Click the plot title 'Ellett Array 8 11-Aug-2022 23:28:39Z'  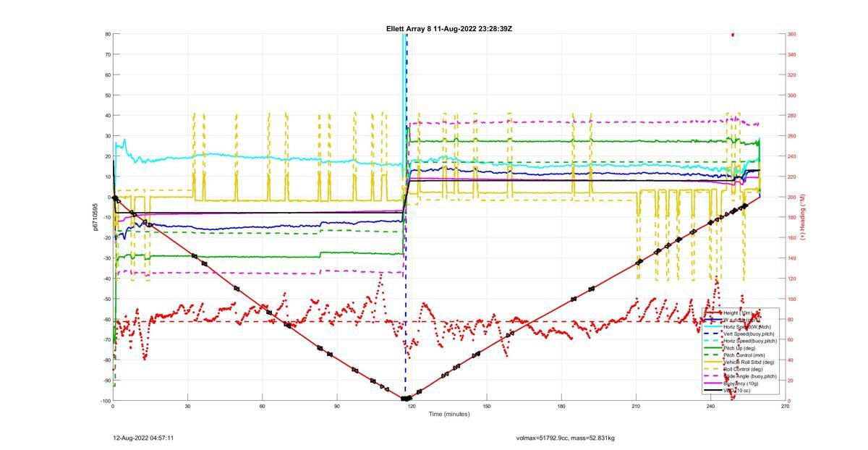(x=448, y=28)
